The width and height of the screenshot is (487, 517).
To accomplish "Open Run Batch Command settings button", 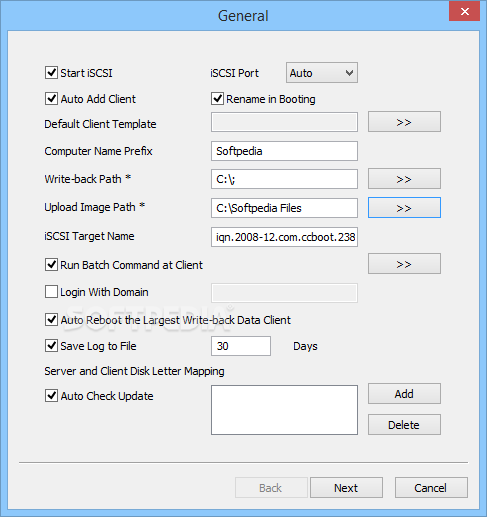I will tap(404, 264).
